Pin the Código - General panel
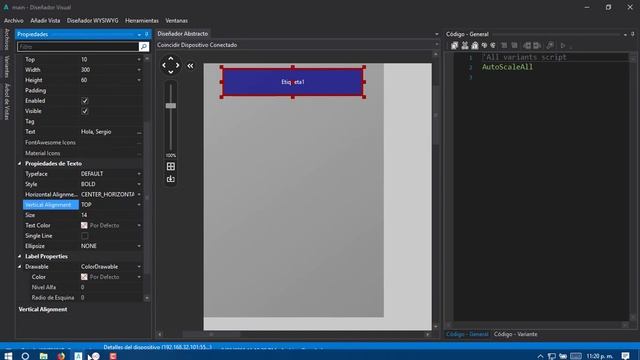640x360 pixels. (x=633, y=35)
